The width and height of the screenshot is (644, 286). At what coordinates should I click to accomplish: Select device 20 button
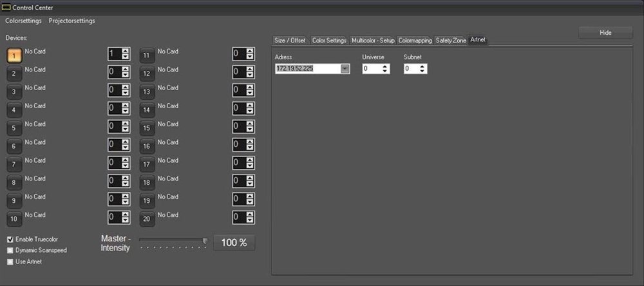click(x=147, y=219)
